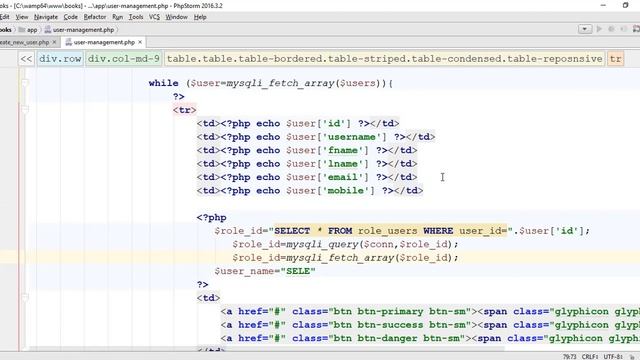Image resolution: width=640 pixels, height=360 pixels.
Task: Click the Debug bug icon
Action: 611,29
